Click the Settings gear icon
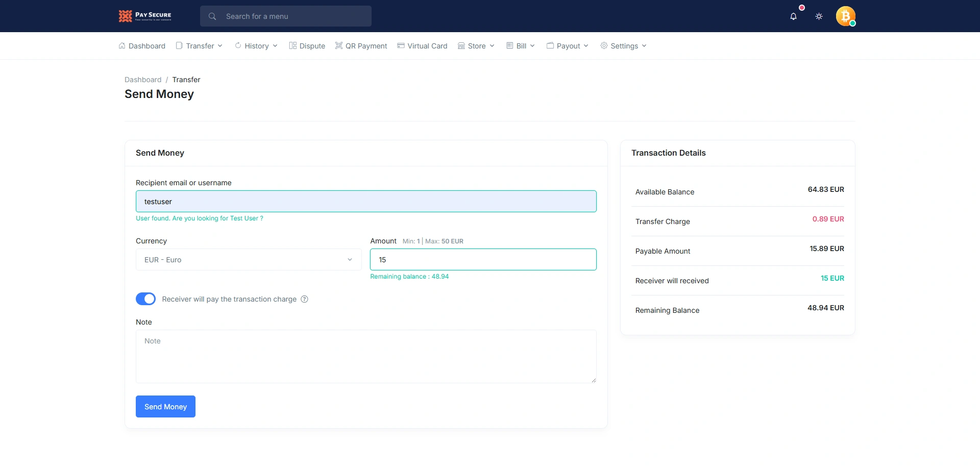 point(604,45)
